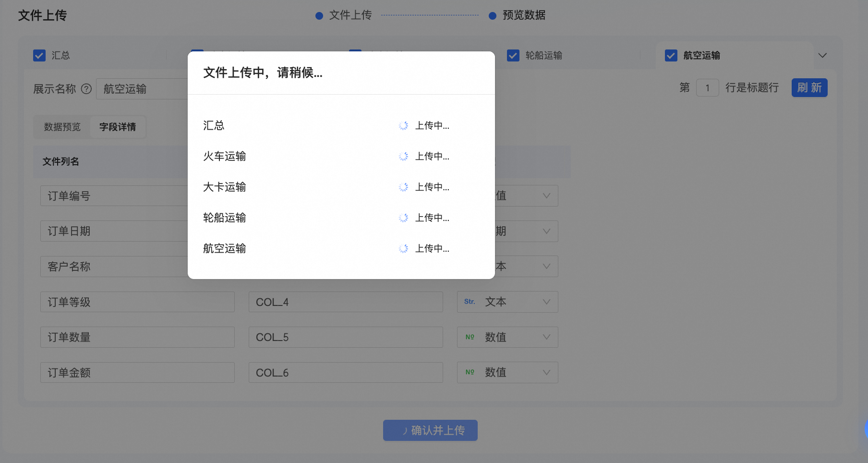This screenshot has width=868, height=463.
Task: Click the loading spinner in the 大卡运输 row
Action: coord(403,187)
